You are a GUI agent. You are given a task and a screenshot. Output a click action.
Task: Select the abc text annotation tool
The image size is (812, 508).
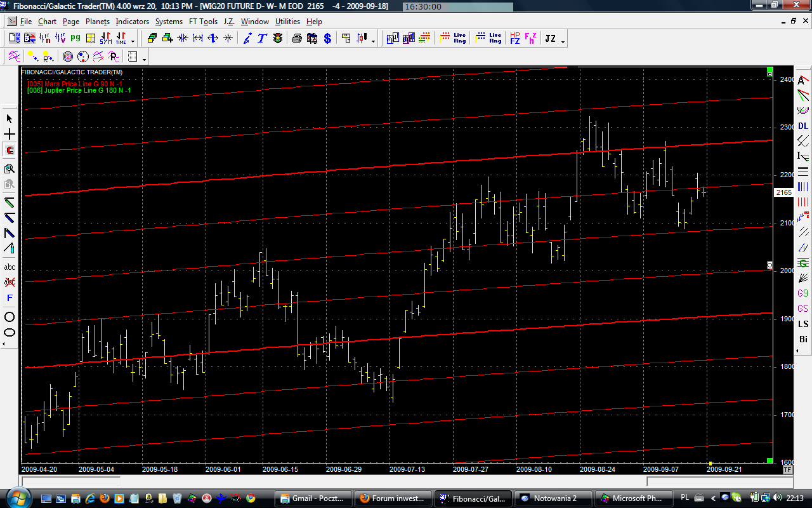(10, 267)
